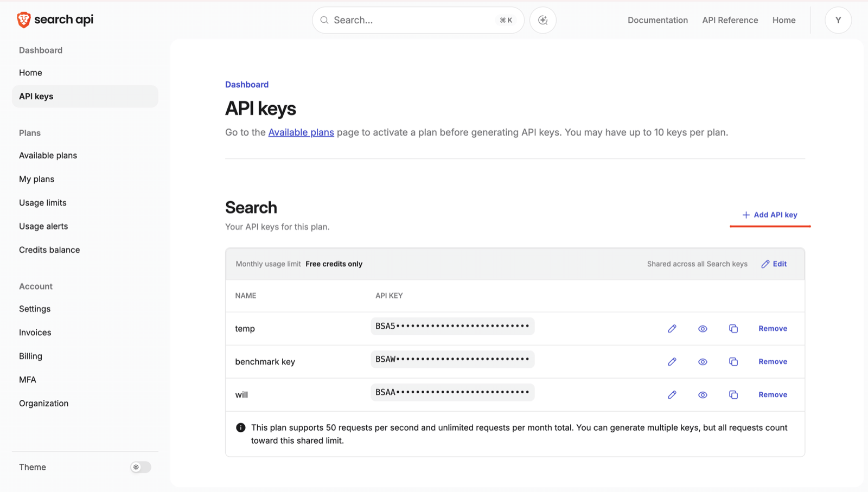The height and width of the screenshot is (492, 868).
Task: Click the Brave search api logo
Action: (x=55, y=20)
